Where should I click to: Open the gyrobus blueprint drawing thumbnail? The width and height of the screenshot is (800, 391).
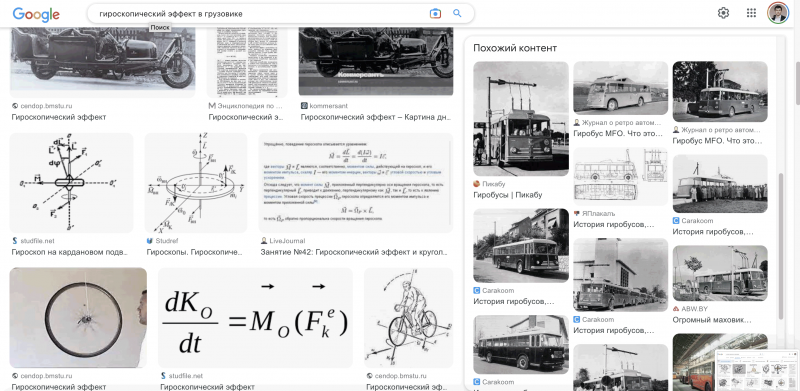(620, 177)
